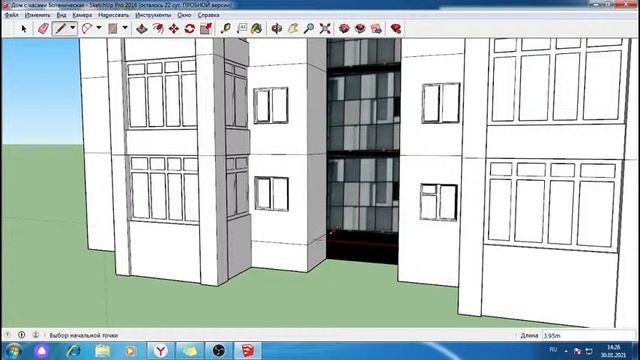Image resolution: width=640 pixels, height=360 pixels.
Task: Click the SketchUp taskbar button
Action: point(248,351)
